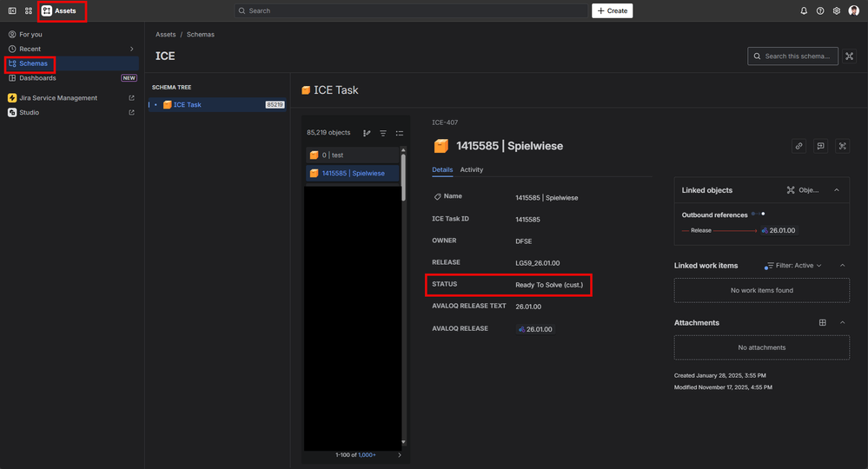This screenshot has width=868, height=469.
Task: Click the attachments grid view icon
Action: (823, 322)
